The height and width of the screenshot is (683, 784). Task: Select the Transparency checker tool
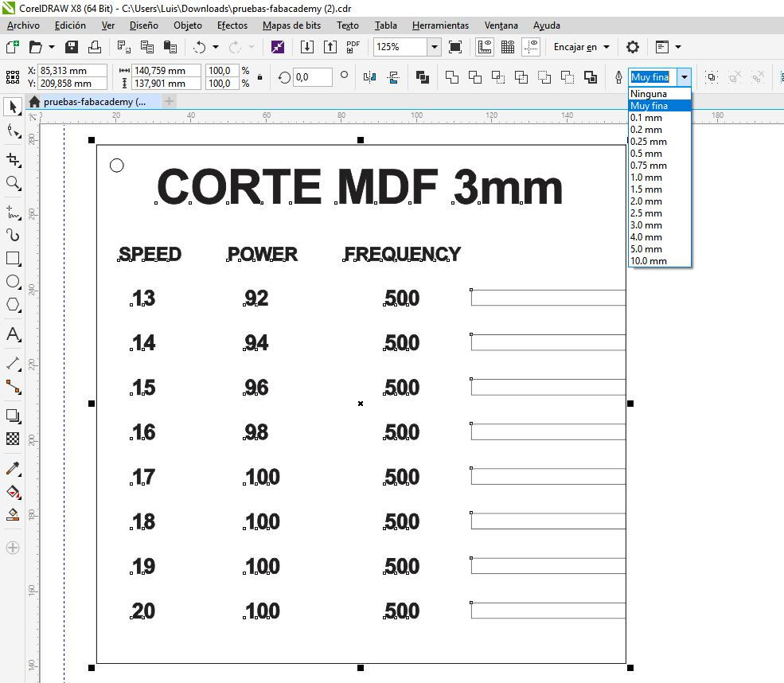(13, 439)
